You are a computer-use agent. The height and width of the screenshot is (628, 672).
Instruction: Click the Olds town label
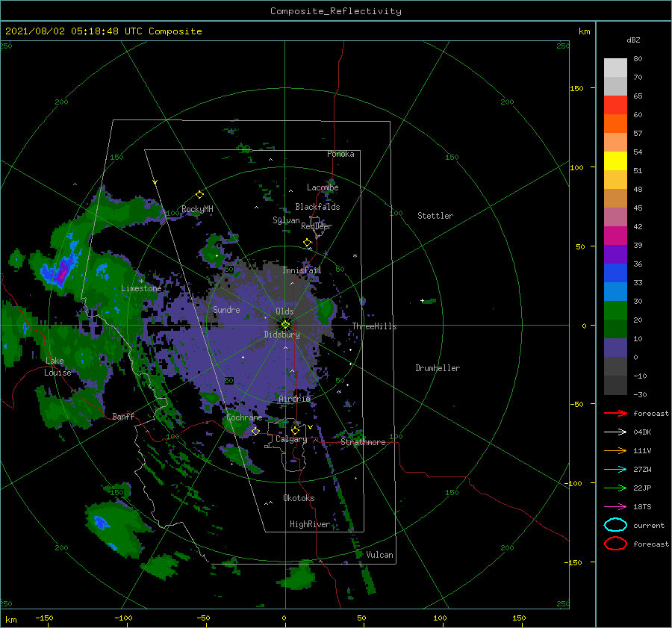284,311
